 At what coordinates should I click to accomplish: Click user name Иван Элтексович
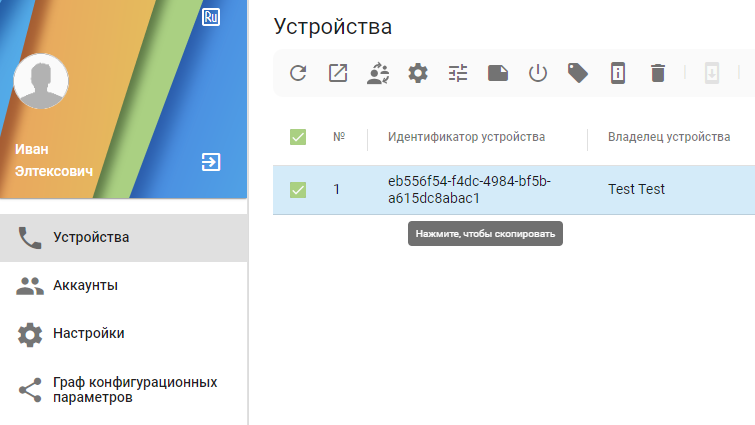coord(54,160)
